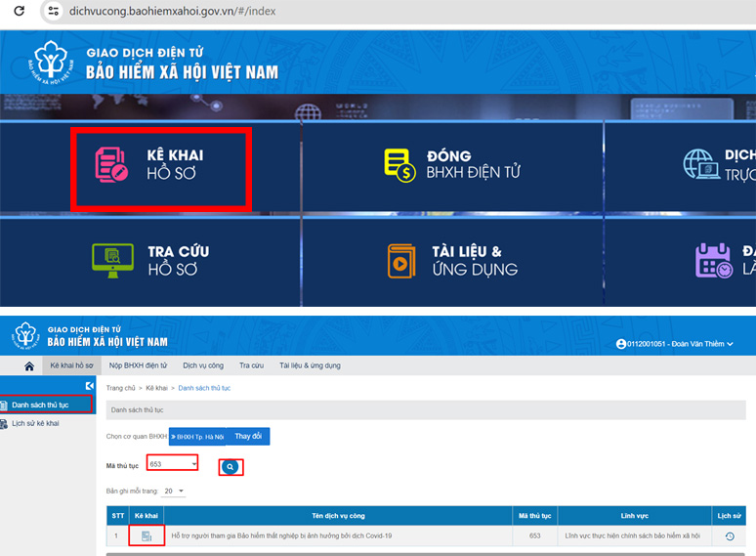Reload the page with the browser refresh icon
This screenshot has height=556, width=756.
pyautogui.click(x=20, y=11)
